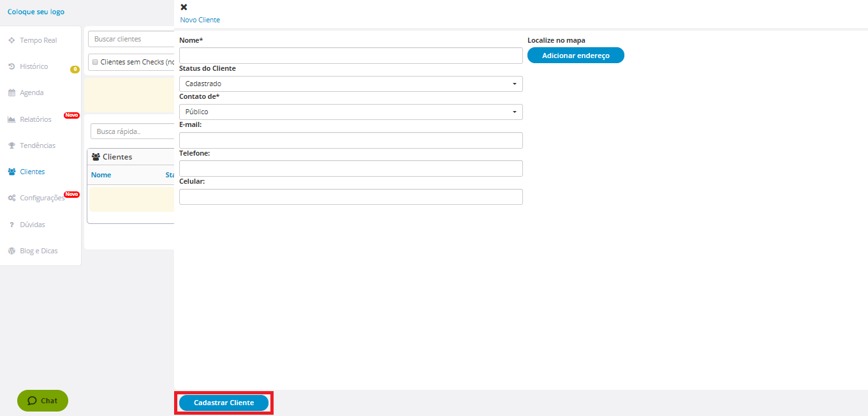Screen dimensions: 868x416
Task: Sort the table by Nome column header
Action: 101,175
